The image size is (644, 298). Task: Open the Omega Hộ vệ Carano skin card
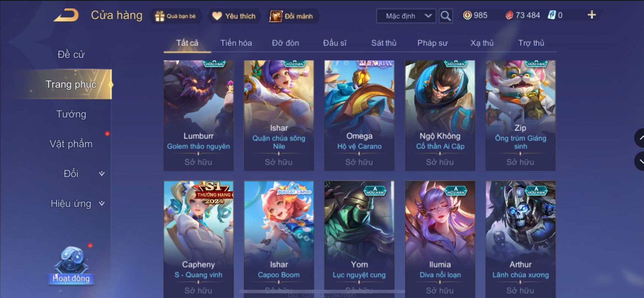(359, 115)
